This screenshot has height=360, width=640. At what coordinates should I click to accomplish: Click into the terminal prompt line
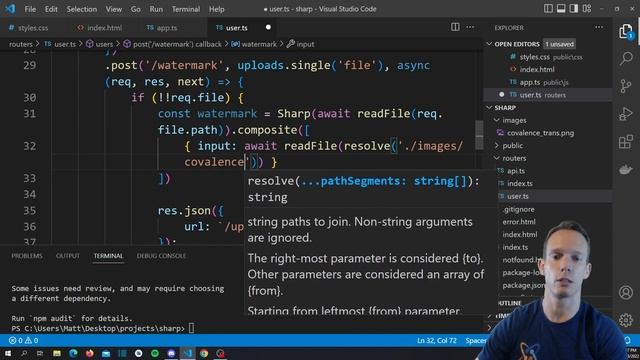[x=103, y=328]
